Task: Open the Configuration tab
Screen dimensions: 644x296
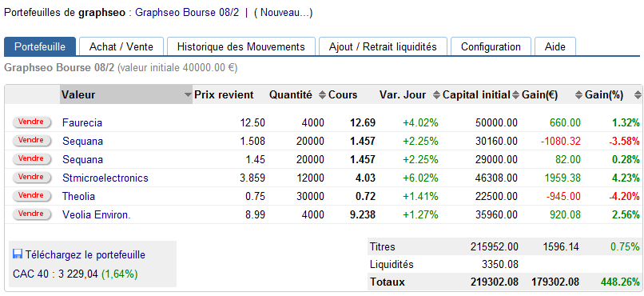Action: [491, 46]
